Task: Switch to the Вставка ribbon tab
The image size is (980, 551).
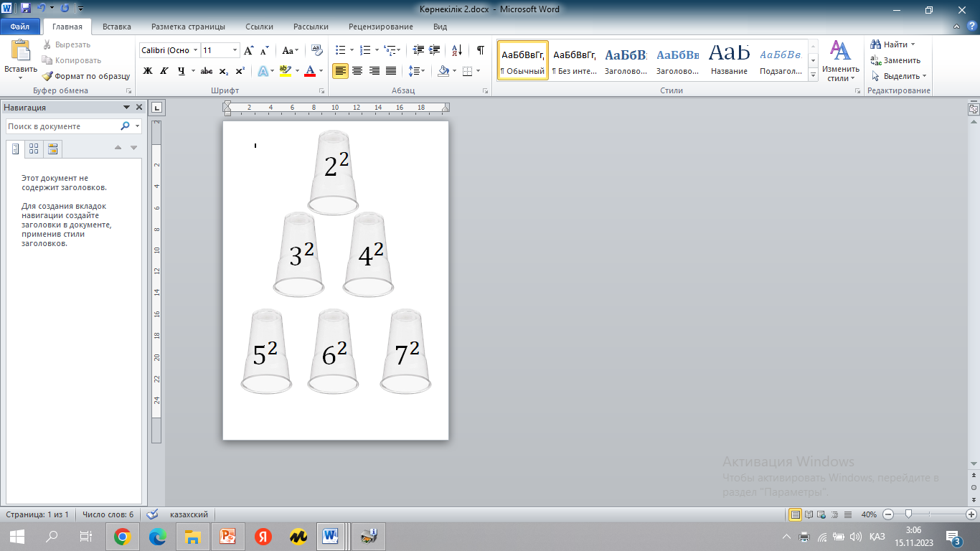Action: 116,27
